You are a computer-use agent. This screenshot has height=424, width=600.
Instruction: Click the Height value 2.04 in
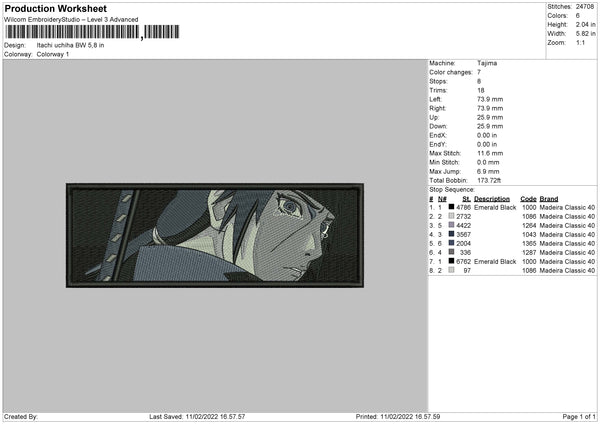[x=585, y=24]
